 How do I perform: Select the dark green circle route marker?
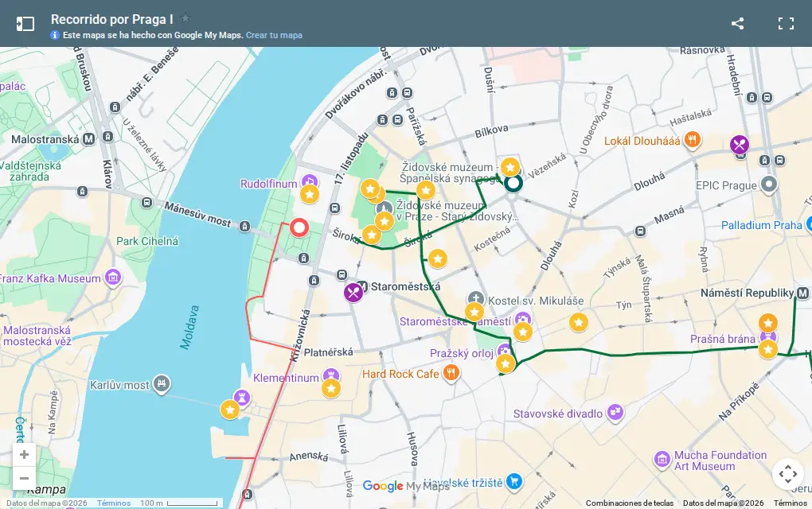tap(513, 183)
